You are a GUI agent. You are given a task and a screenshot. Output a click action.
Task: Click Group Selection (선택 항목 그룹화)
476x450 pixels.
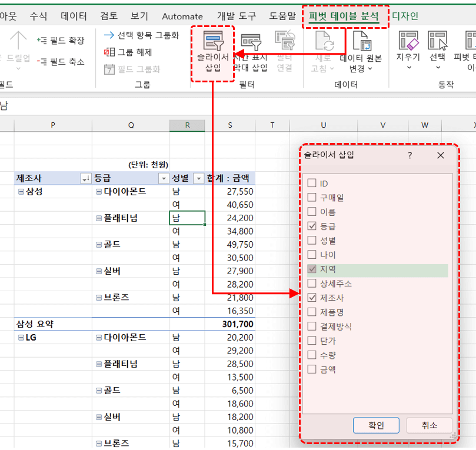pos(141,35)
